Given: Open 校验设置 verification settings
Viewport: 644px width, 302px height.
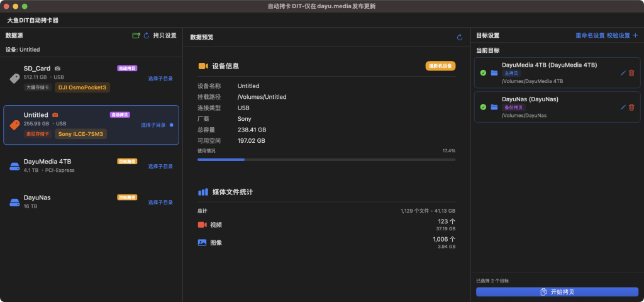Looking at the screenshot, I should pyautogui.click(x=618, y=36).
